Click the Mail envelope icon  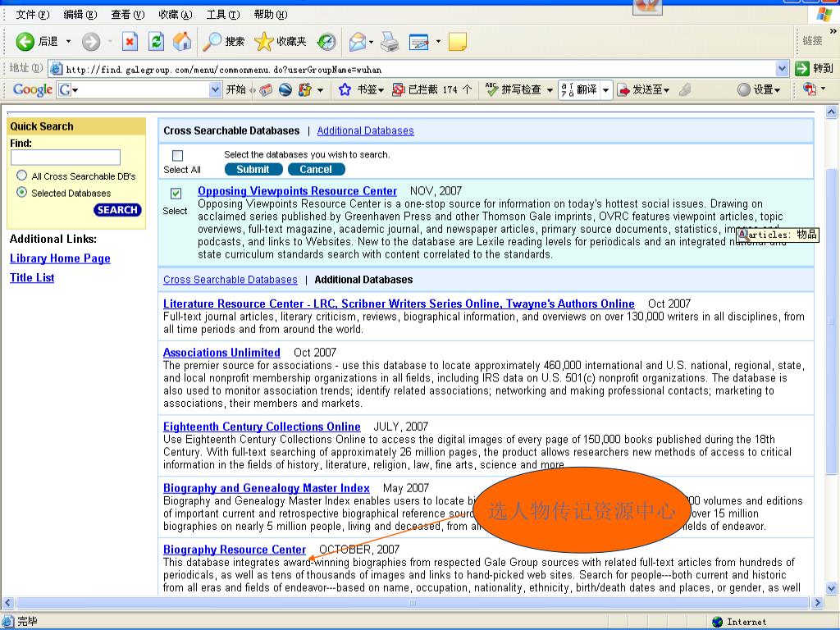357,41
